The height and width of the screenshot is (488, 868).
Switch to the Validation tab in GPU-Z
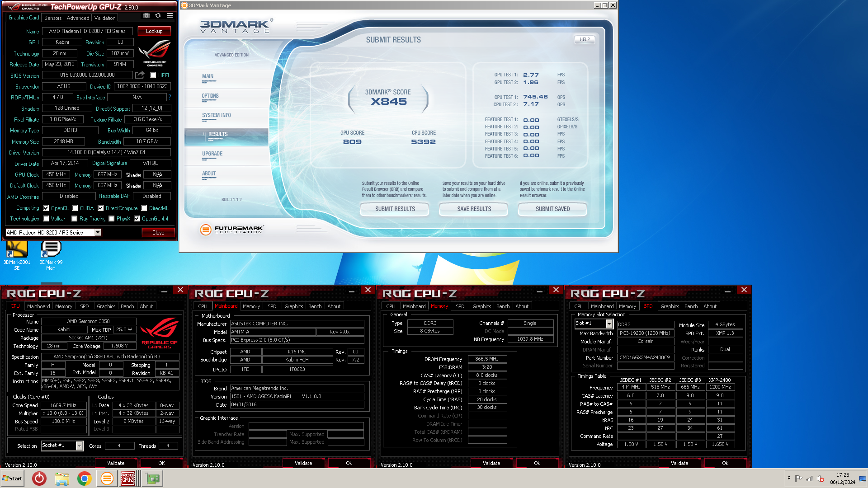[x=105, y=18]
